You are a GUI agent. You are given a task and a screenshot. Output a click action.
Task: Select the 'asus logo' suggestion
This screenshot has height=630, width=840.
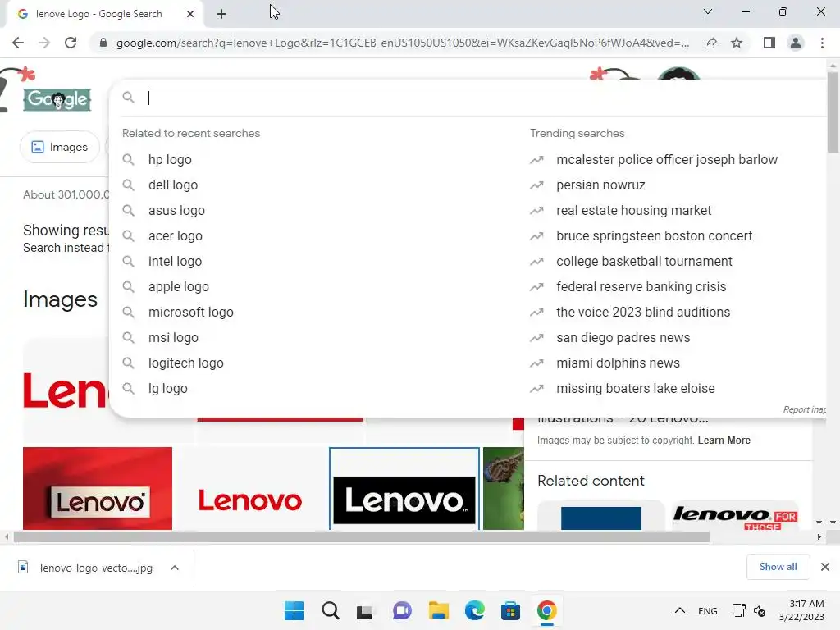pos(176,211)
